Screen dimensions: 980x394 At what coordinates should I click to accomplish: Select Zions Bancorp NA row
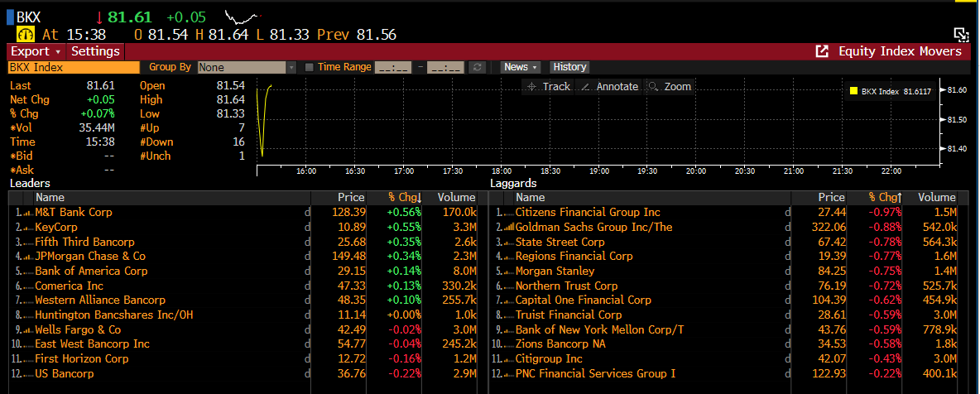pos(723,344)
